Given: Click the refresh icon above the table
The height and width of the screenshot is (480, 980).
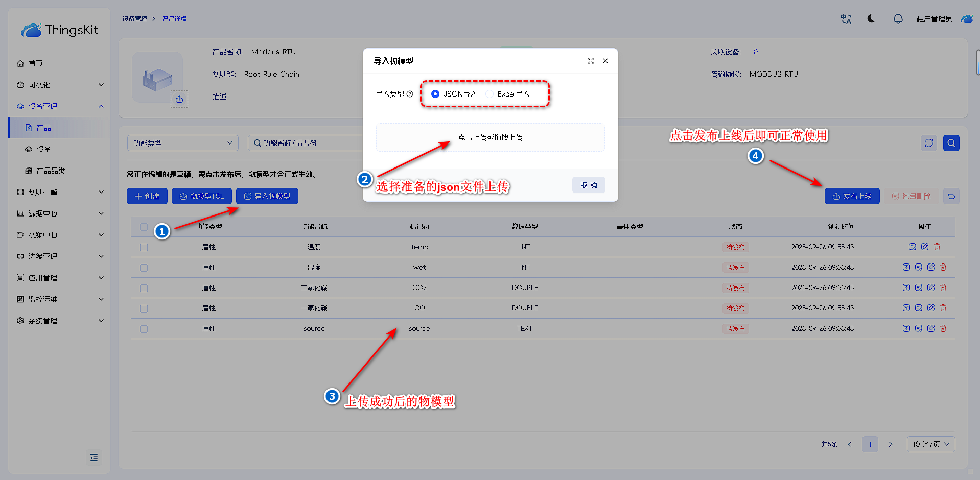Looking at the screenshot, I should 929,143.
